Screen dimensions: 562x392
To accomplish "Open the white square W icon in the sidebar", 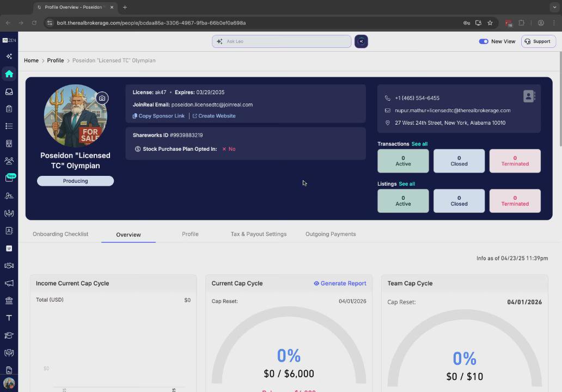I will pos(9,248).
